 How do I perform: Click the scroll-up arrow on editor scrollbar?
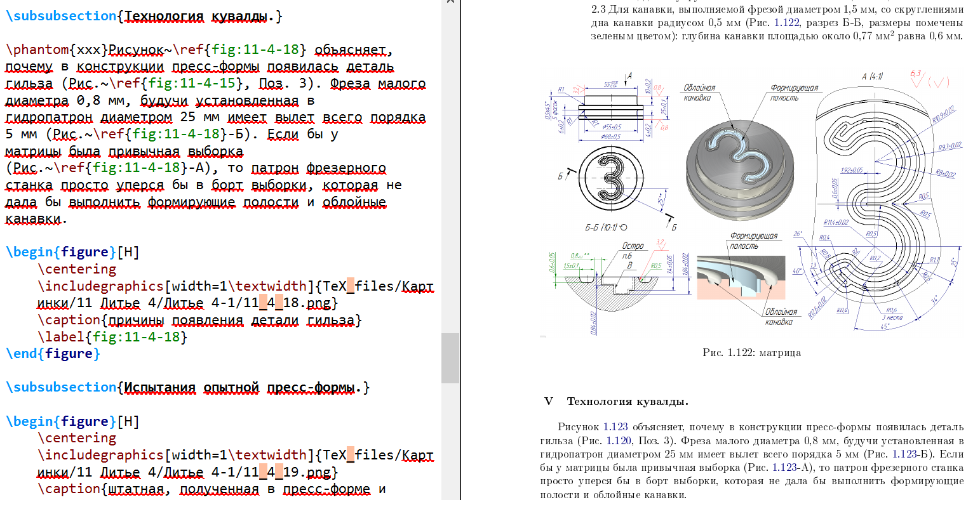(450, 3)
